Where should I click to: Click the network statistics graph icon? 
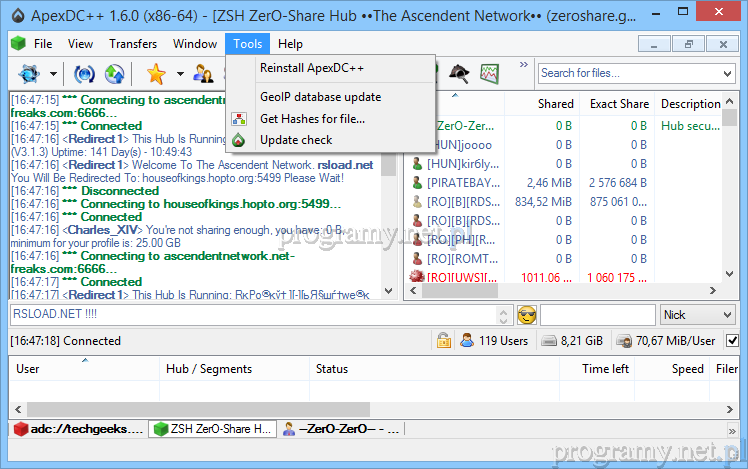(489, 73)
